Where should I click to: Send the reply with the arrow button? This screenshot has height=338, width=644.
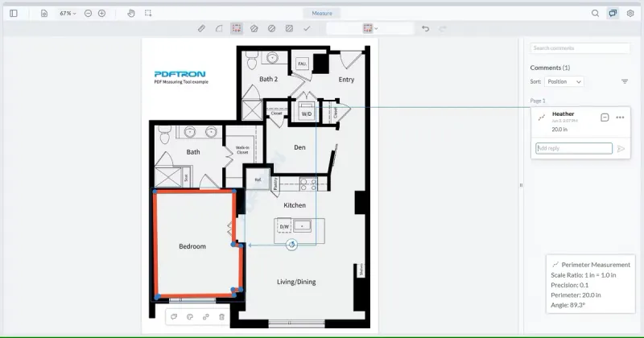[x=621, y=149]
